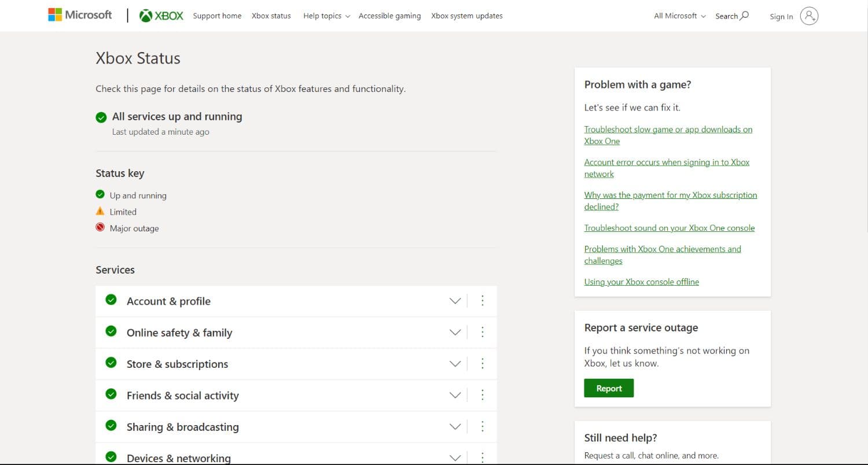Viewport: 868px width, 465px height.
Task: Open Account error when signing in link
Action: point(667,168)
